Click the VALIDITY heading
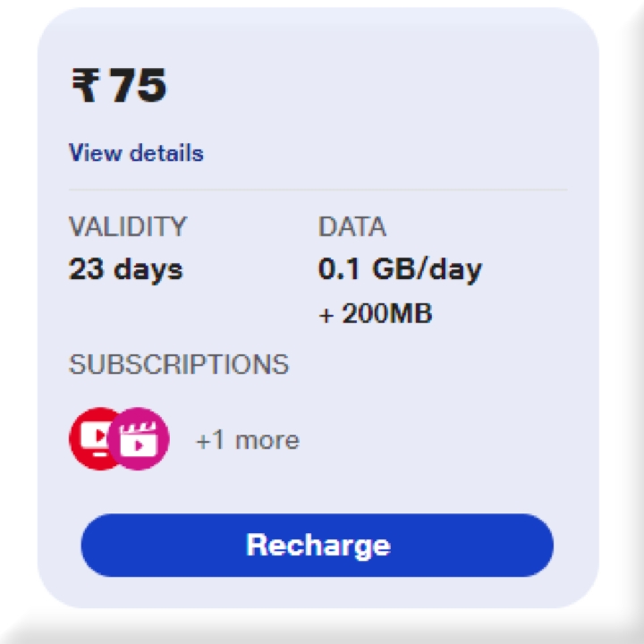The height and width of the screenshot is (644, 644). coord(128,227)
